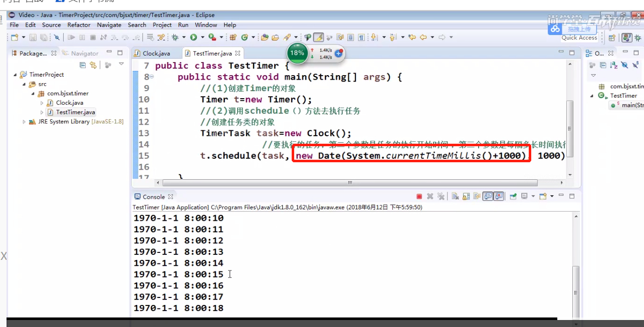Toggle Show Whitespace Characters pilcrow icon

point(361,38)
